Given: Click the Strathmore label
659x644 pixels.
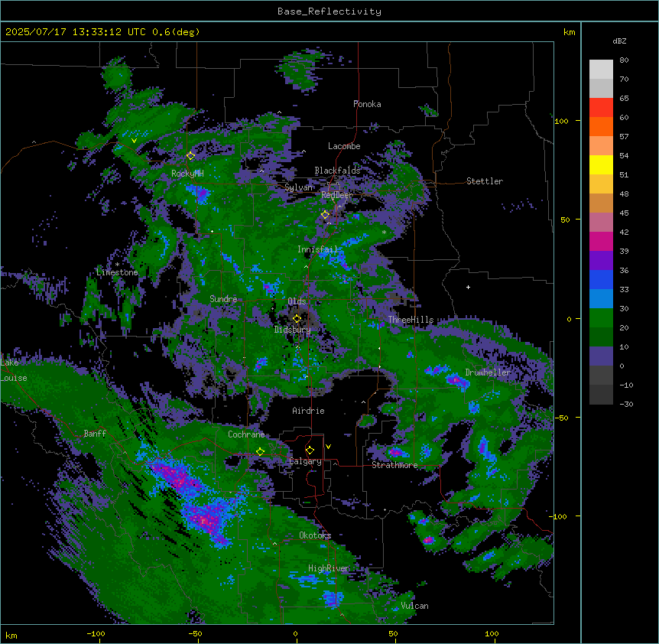Looking at the screenshot, I should [x=394, y=465].
